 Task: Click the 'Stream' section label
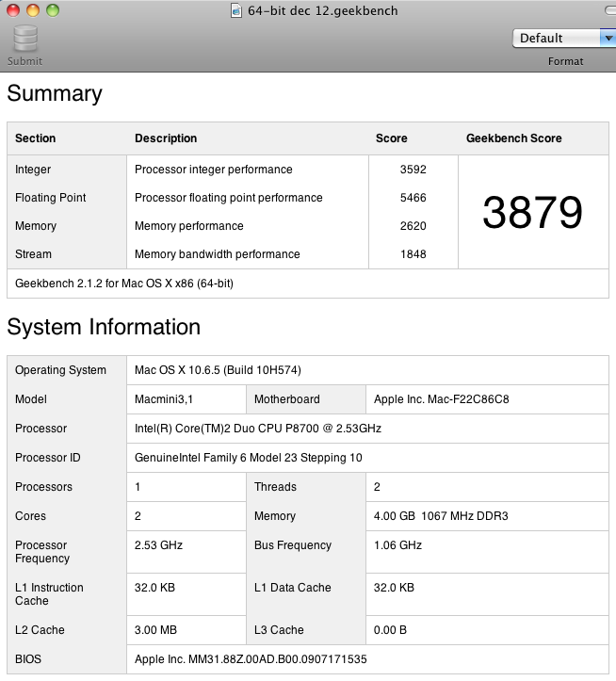tap(33, 253)
